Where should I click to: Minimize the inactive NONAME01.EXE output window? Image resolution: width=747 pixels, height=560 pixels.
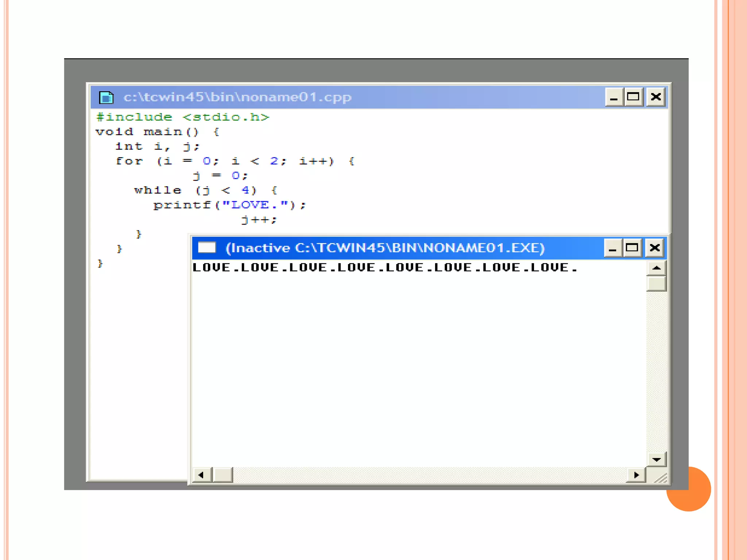pyautogui.click(x=612, y=248)
